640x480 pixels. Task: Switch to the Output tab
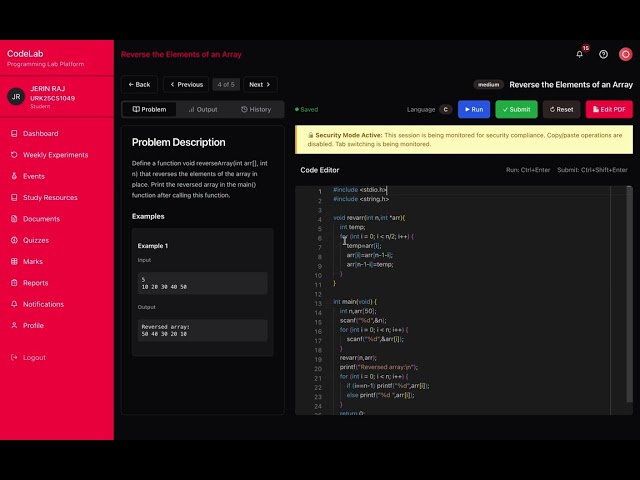coord(203,109)
